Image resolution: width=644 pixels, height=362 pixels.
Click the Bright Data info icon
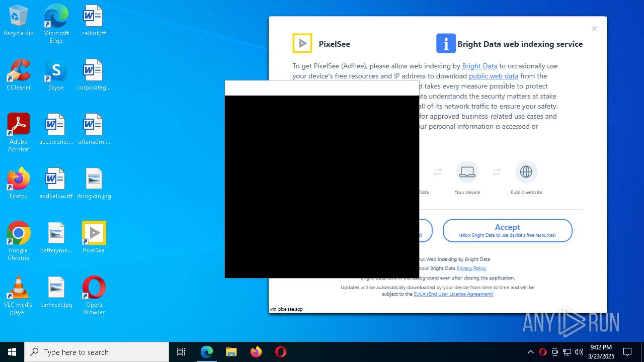click(446, 43)
